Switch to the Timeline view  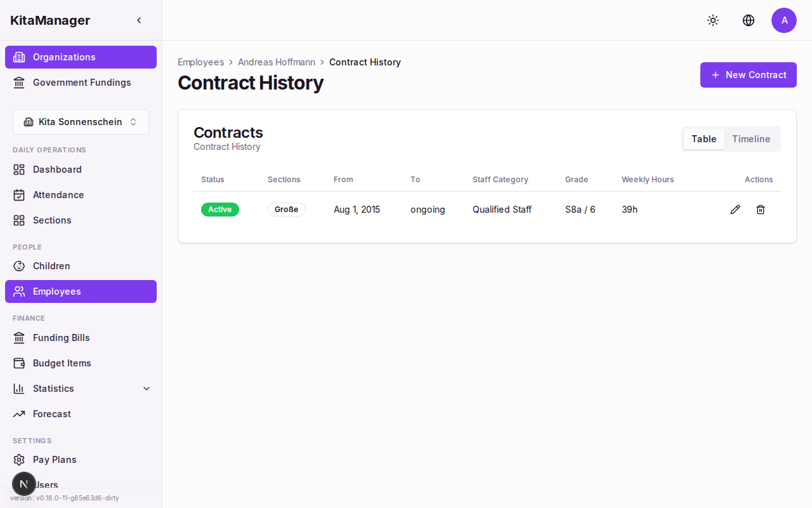751,139
